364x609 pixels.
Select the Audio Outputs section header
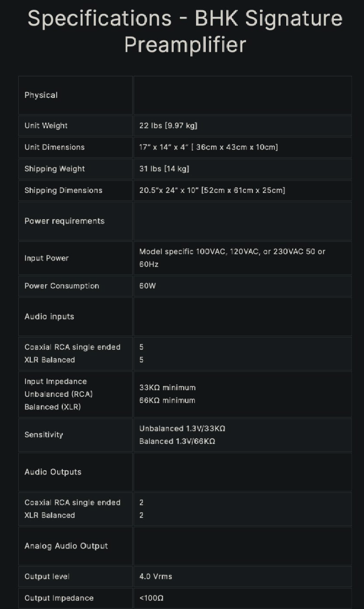53,472
